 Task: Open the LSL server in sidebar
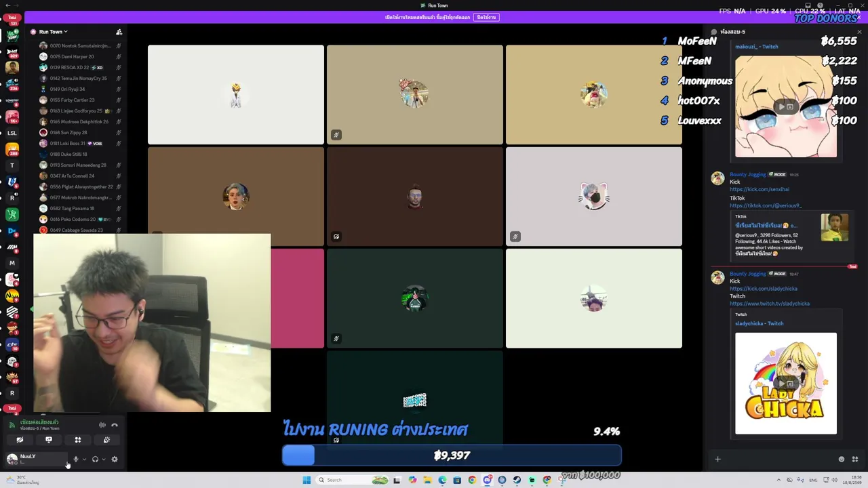coord(12,133)
